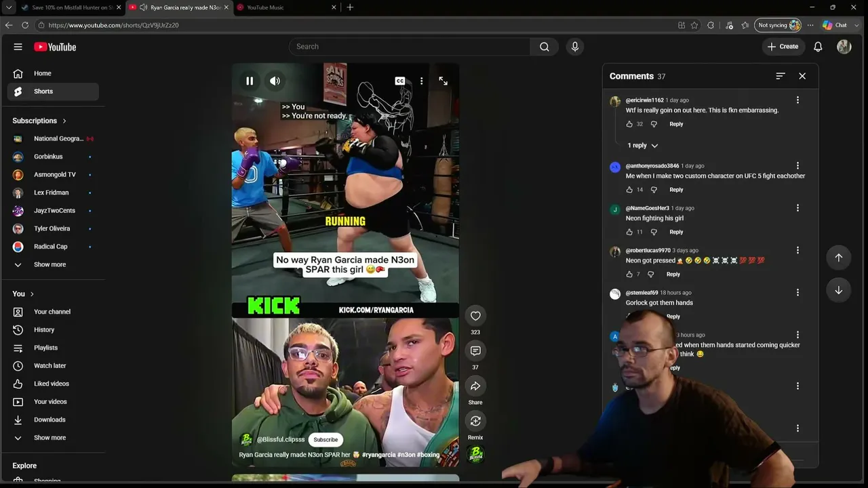Like the @anthonyrosado3846 comment
The height and width of the screenshot is (488, 868).
click(x=629, y=190)
